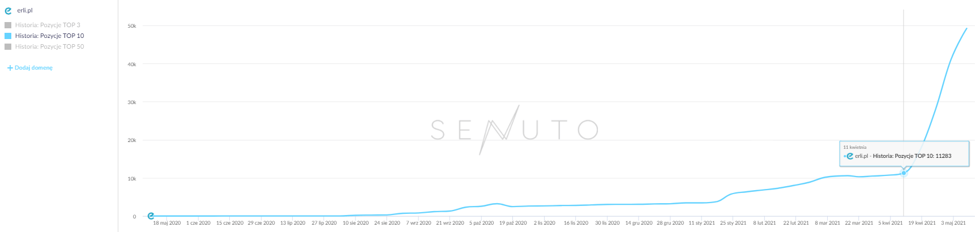980x232 pixels.
Task: Click the highlighted 11 kwietnia data point
Action: [x=904, y=173]
